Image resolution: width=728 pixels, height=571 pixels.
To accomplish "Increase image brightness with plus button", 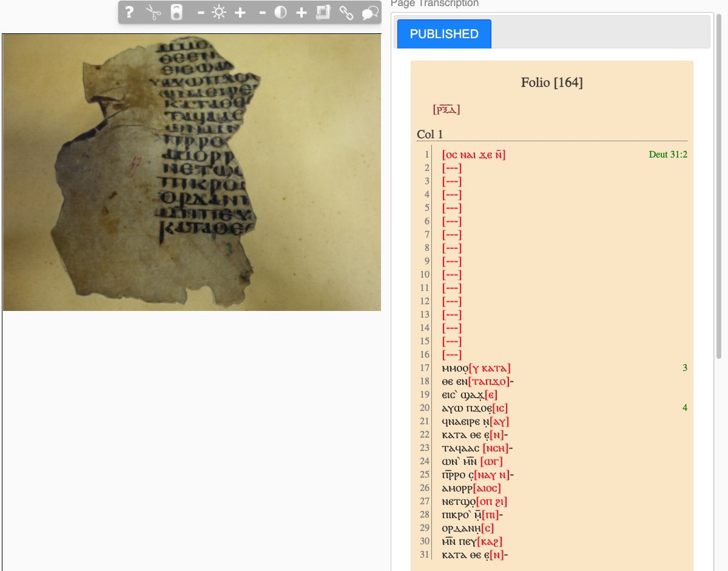I will 240,12.
